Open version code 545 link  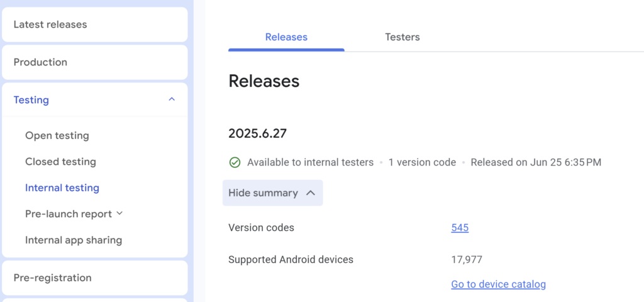point(460,228)
